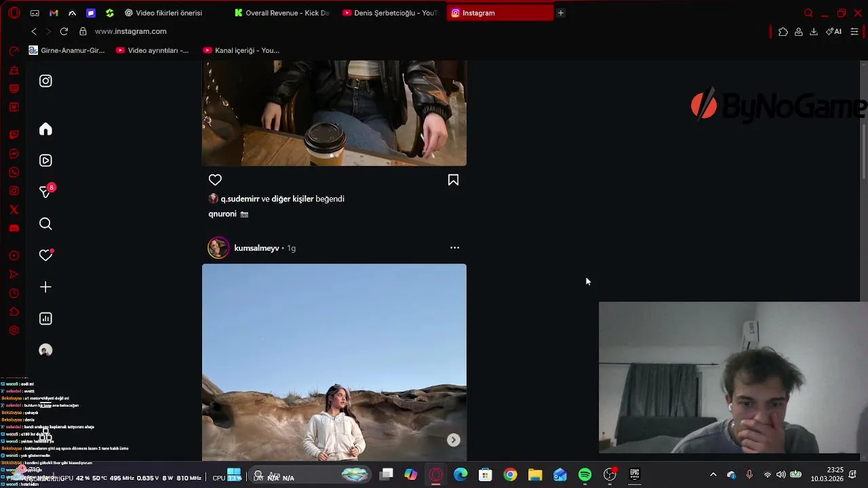Open kumsalmeyv profile picture
This screenshot has height=488, width=868.
tap(218, 248)
